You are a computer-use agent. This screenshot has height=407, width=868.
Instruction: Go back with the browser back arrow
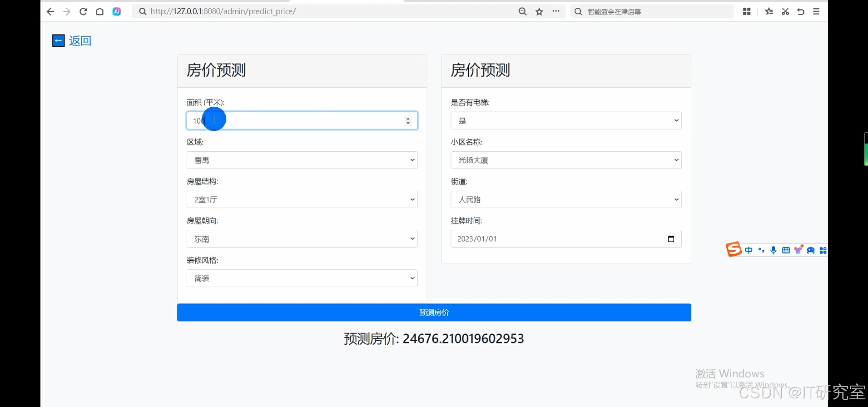(x=50, y=12)
